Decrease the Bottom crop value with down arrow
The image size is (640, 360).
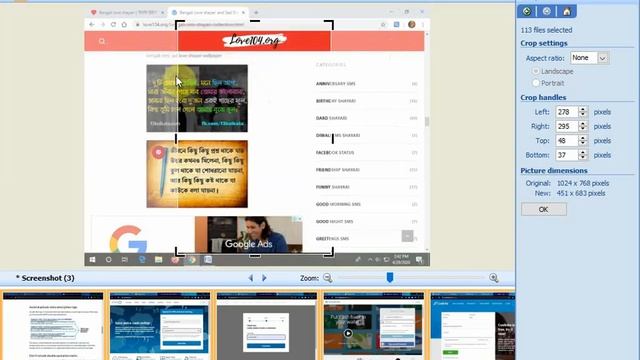coord(583,158)
